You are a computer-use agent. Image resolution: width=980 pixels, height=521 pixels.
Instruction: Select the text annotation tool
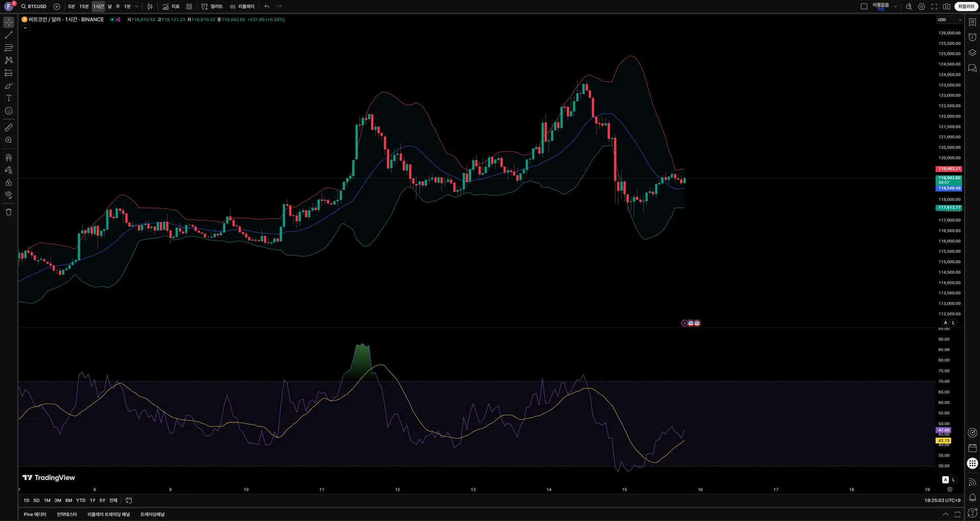point(9,98)
